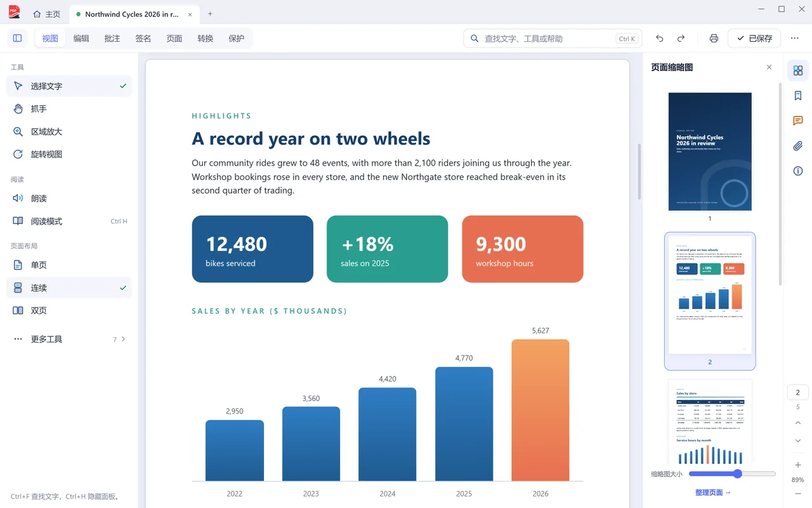The height and width of the screenshot is (508, 812).
Task: Open the comments panel icon
Action: [798, 121]
